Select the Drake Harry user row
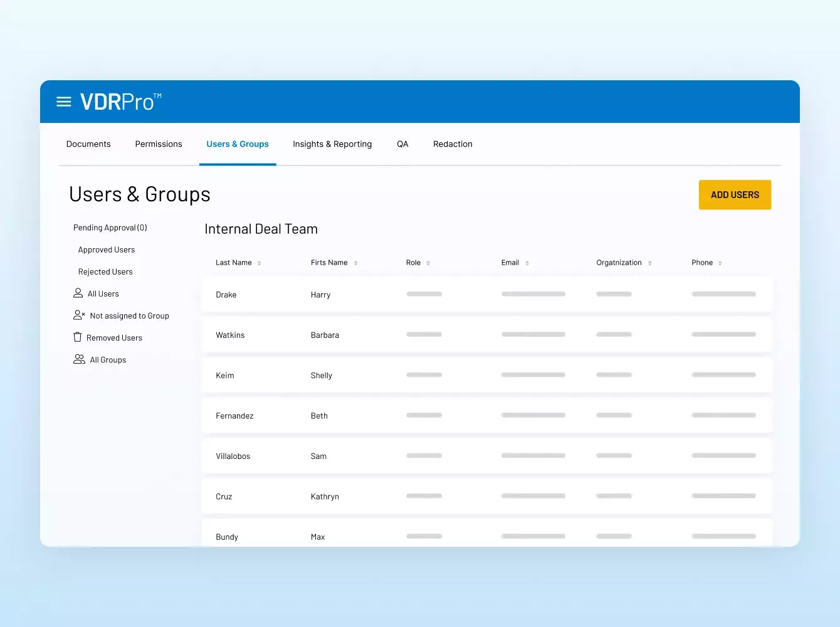The image size is (840, 627). click(486, 295)
